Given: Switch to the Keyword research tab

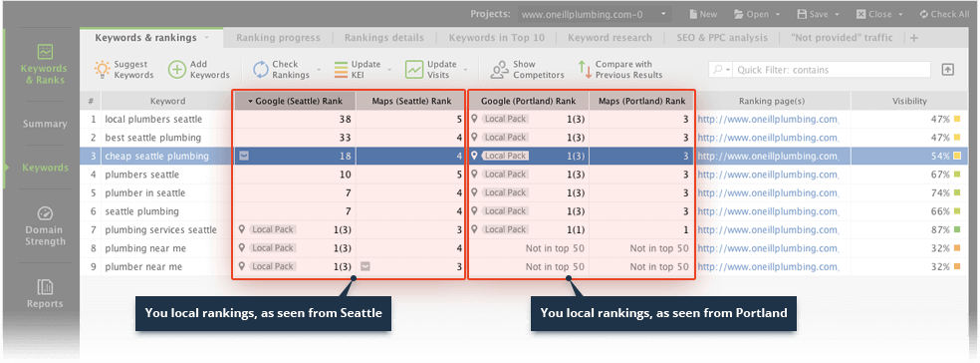Looking at the screenshot, I should 610,38.
